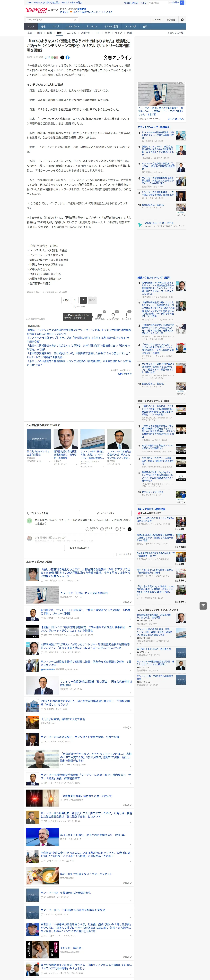Viewport: 210px width, 980px height.
Task: Go to the 前へ previous page button
Action: point(66,300)
